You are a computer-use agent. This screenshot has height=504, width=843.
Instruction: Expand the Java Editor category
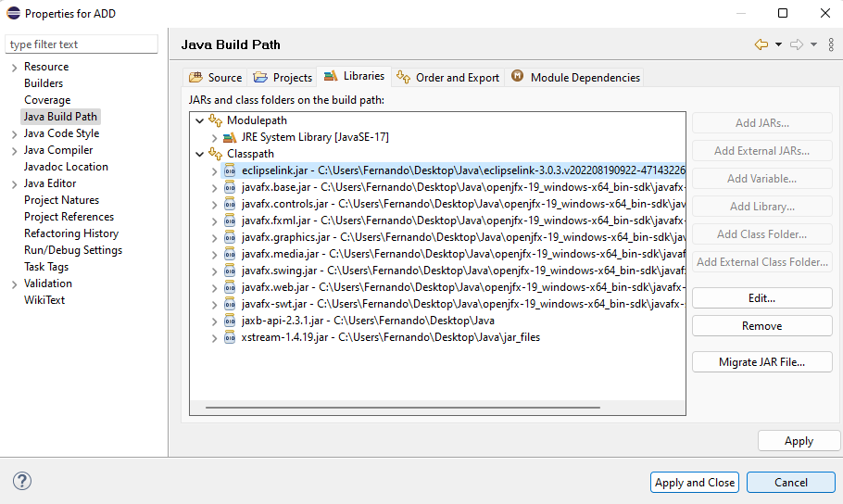click(15, 184)
